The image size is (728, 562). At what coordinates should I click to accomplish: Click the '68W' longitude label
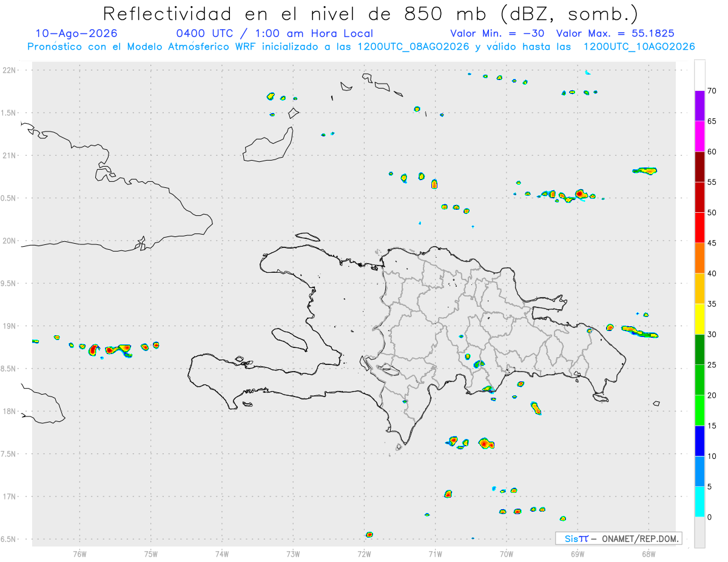point(649,554)
